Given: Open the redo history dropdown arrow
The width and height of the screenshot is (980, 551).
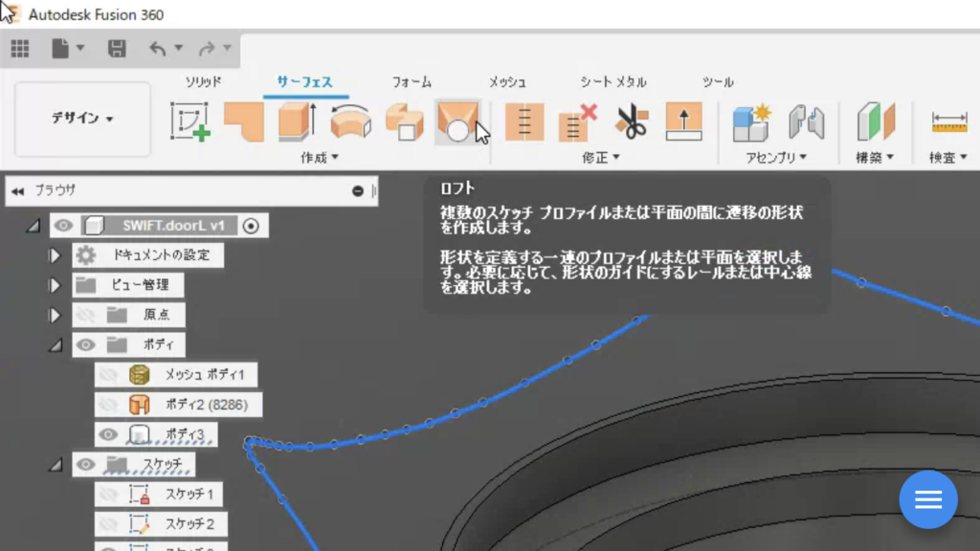Looking at the screenshot, I should (x=228, y=48).
